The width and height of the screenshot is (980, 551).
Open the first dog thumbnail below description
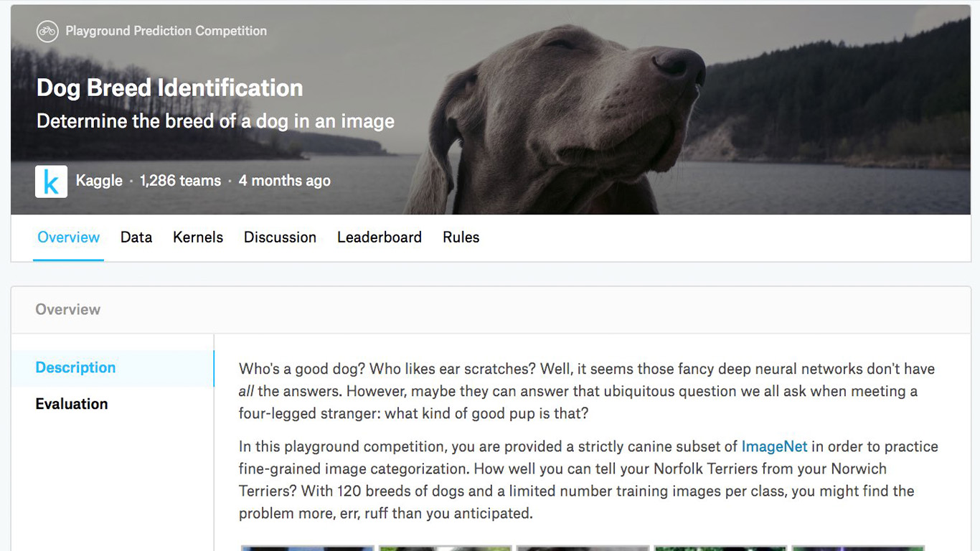point(307,547)
